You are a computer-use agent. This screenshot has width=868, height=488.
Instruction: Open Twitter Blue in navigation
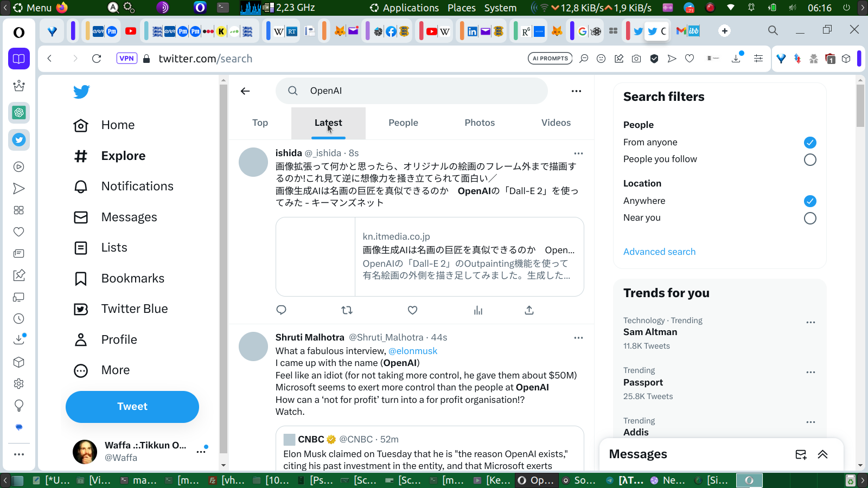(x=120, y=309)
